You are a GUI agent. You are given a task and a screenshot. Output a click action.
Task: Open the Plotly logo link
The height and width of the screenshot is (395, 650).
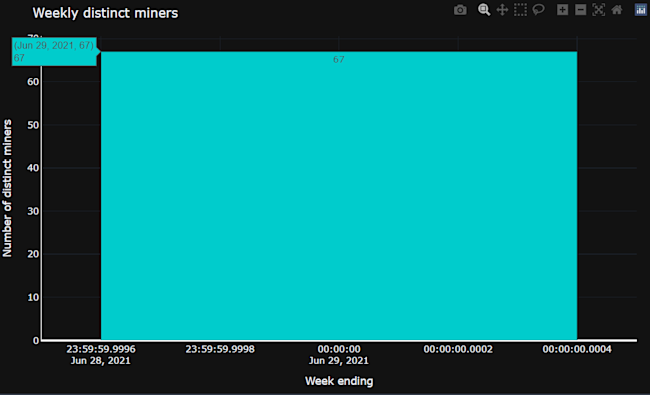coord(641,10)
